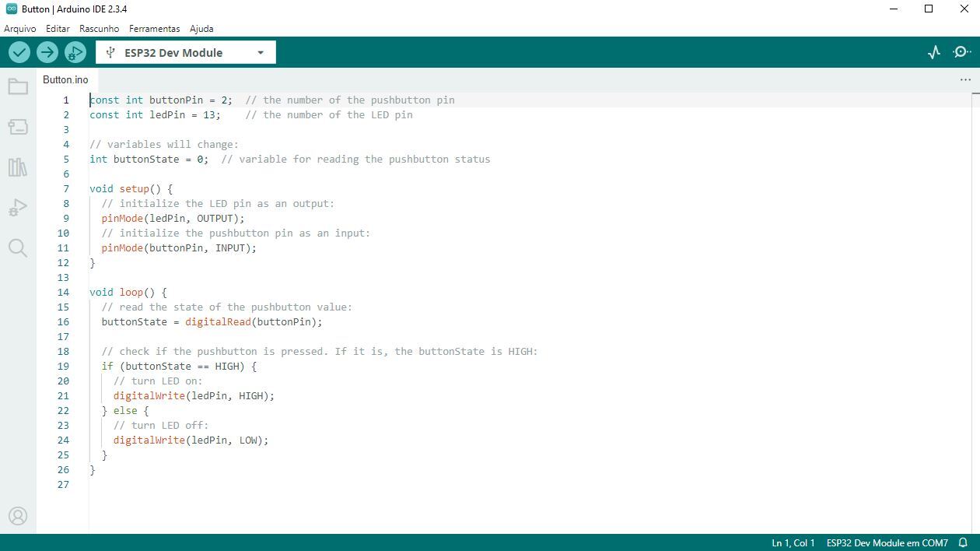The image size is (980, 551).
Task: Open the Serial Plotter icon
Action: pos(933,52)
